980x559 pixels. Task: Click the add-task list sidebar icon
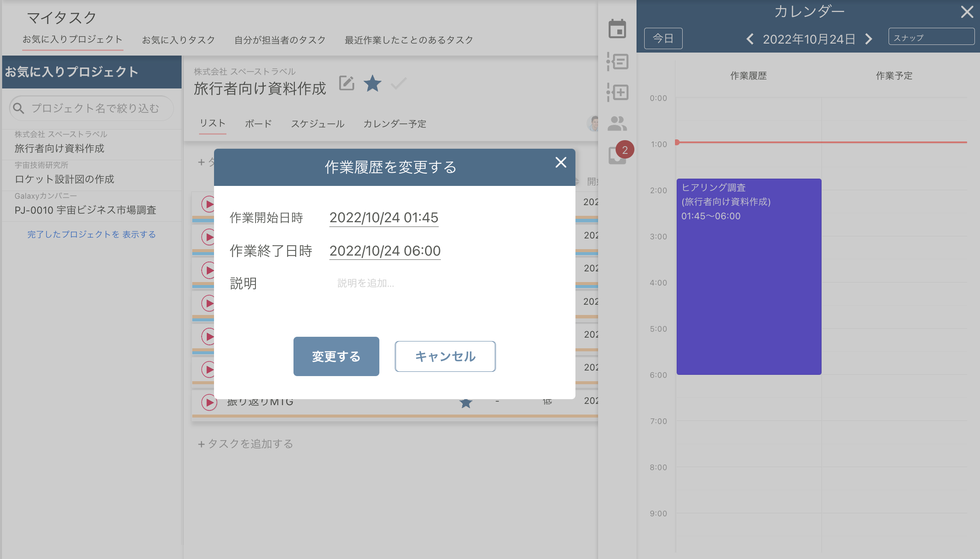coord(617,92)
